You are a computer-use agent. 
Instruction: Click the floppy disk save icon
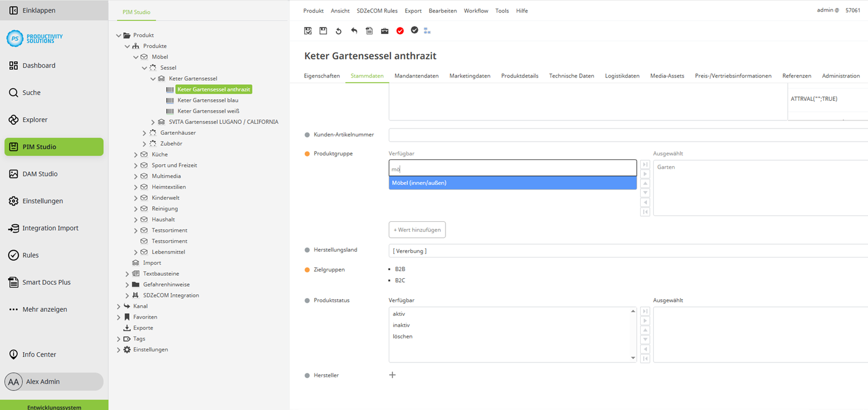(x=323, y=31)
